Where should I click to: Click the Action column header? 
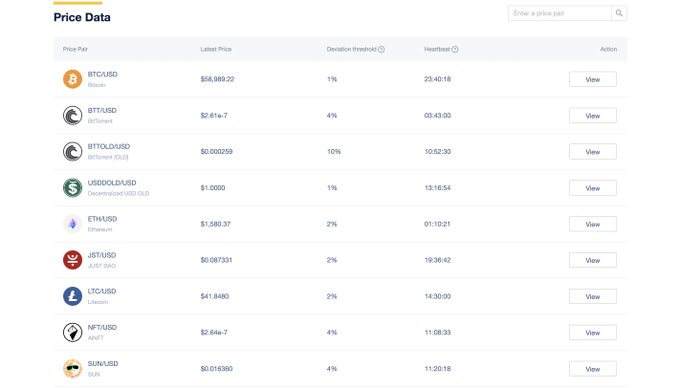coord(608,49)
